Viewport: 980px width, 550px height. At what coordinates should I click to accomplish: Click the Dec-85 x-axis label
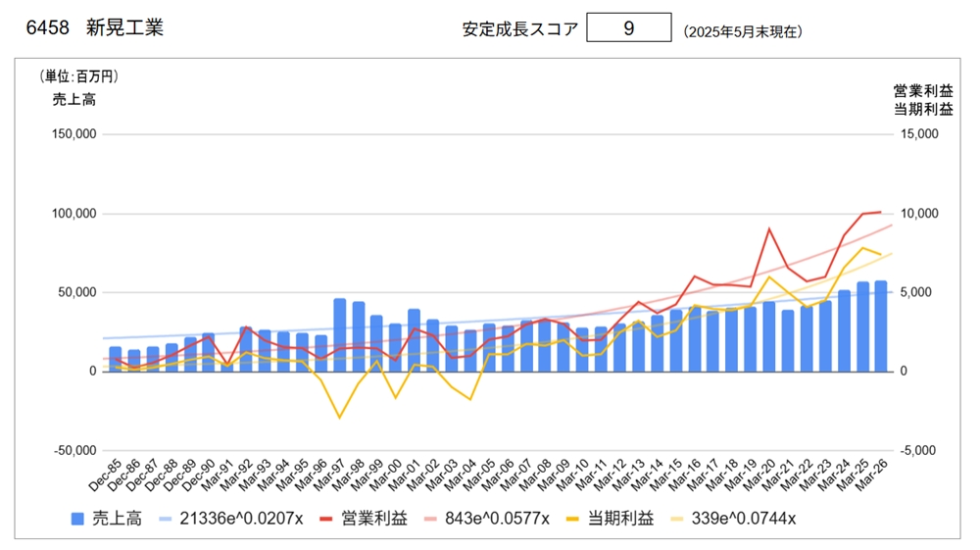coord(105,475)
